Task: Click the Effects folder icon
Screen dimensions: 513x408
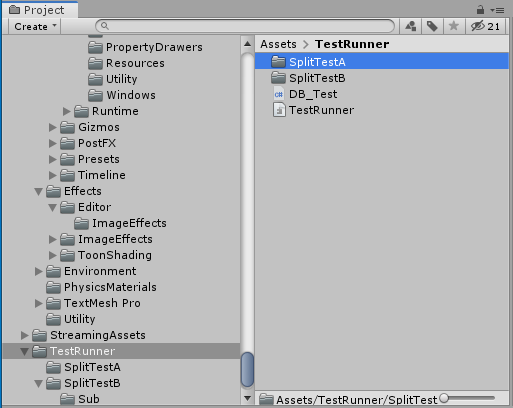Action: click(x=53, y=191)
